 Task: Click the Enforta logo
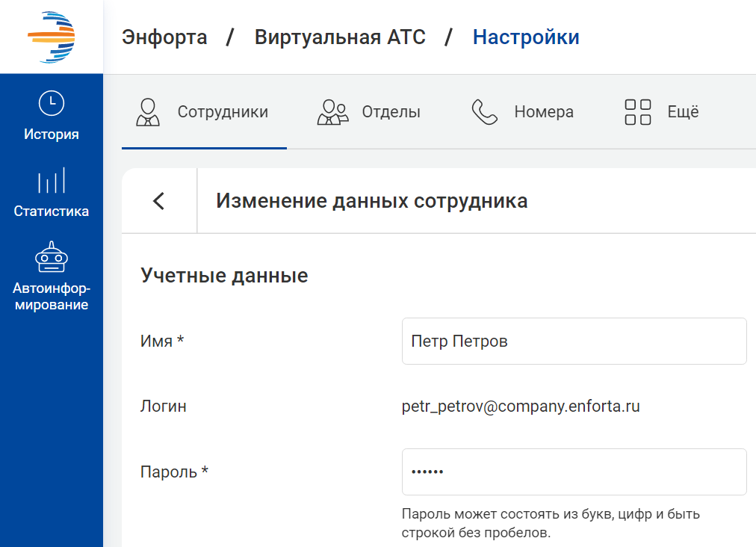pyautogui.click(x=51, y=37)
